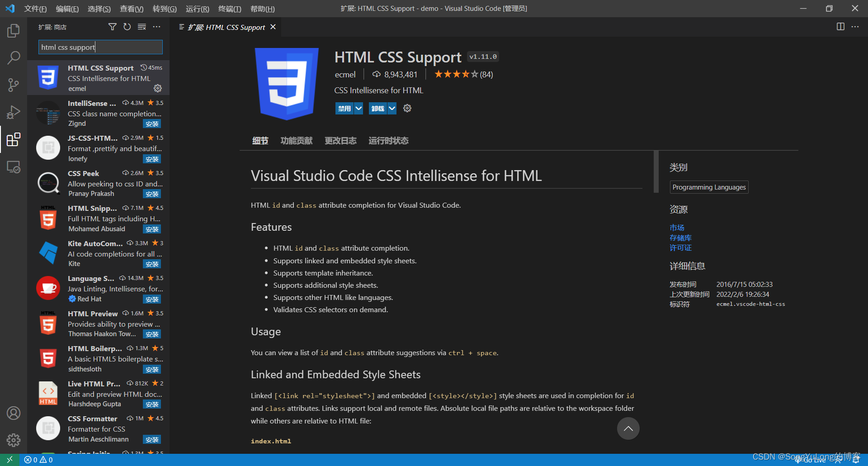868x466 pixels.
Task: Open the 存储库 repository link
Action: pos(680,238)
